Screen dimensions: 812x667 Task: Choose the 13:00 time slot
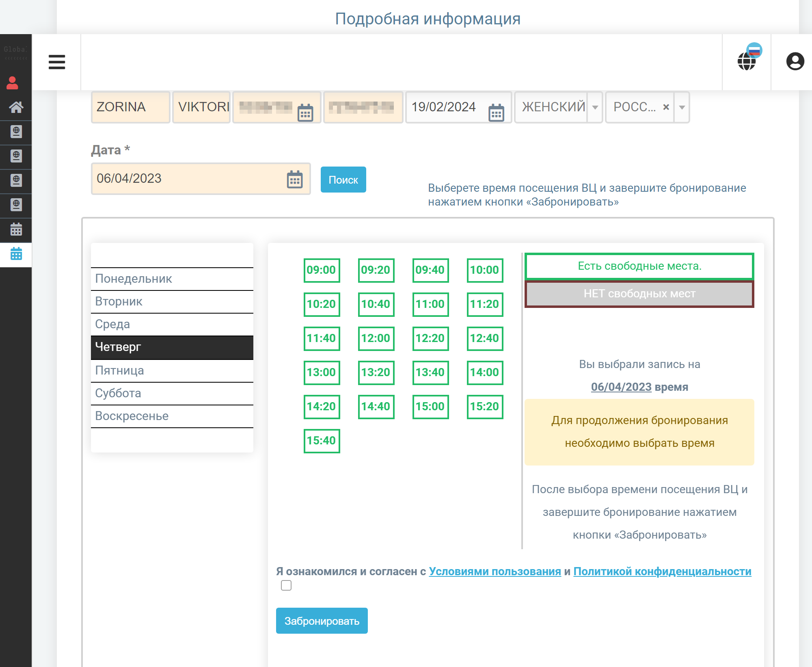point(322,372)
